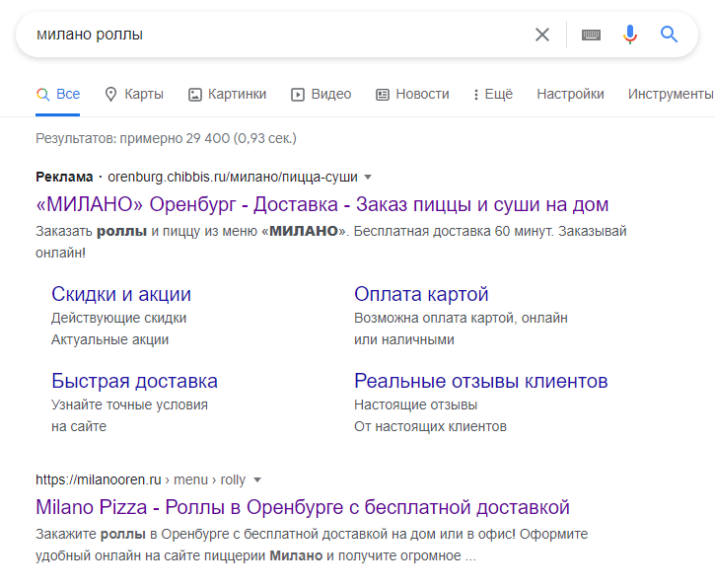Open 'Быстрая доставка' sitelink
The width and height of the screenshot is (714, 588).
(134, 381)
